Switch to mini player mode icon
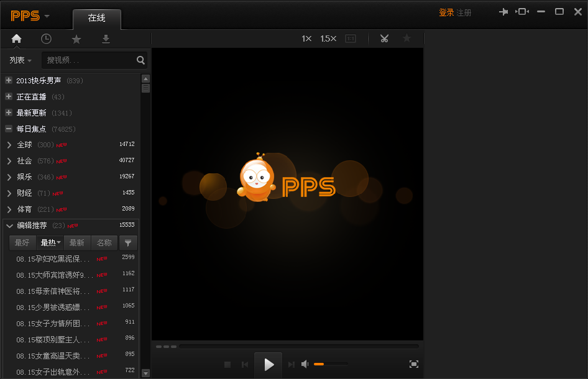The width and height of the screenshot is (588, 379). pos(521,12)
